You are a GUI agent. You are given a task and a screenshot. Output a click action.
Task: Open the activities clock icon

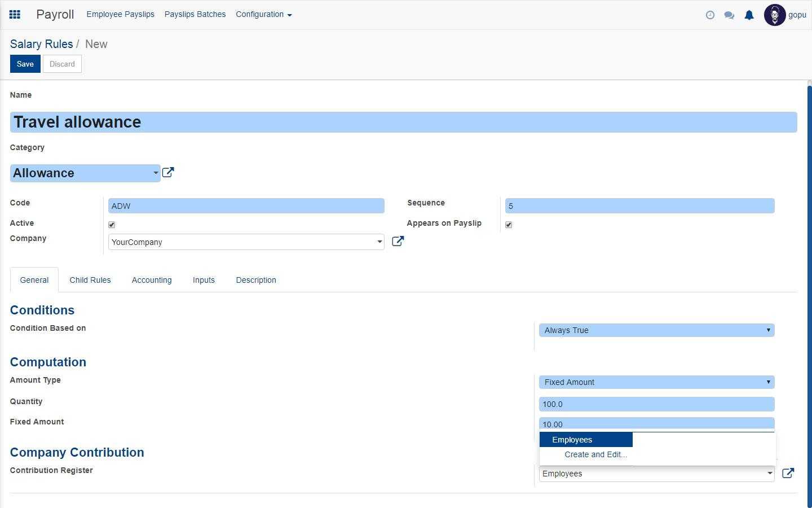710,15
